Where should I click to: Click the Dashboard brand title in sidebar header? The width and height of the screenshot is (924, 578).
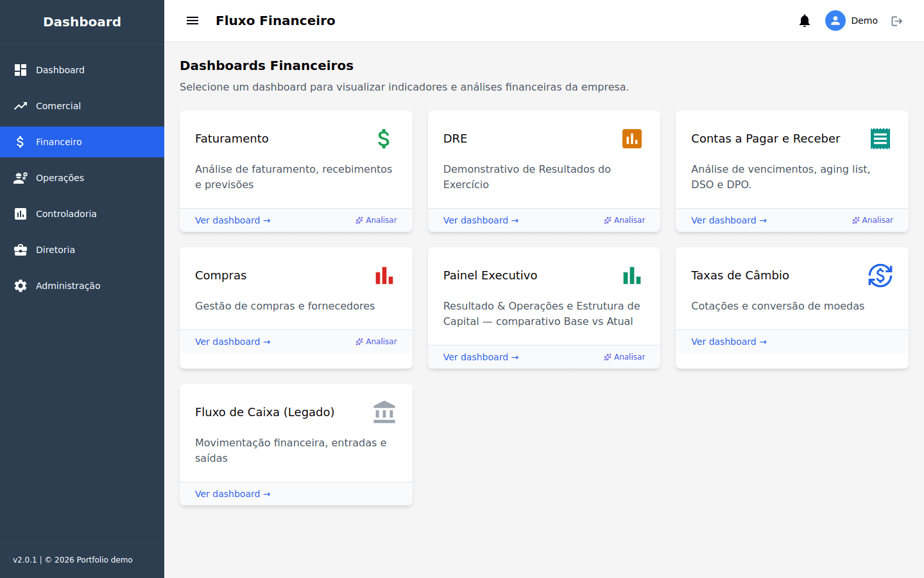[82, 22]
